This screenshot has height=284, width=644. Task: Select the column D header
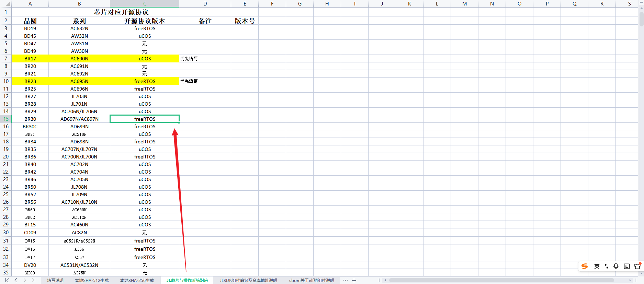point(205,4)
